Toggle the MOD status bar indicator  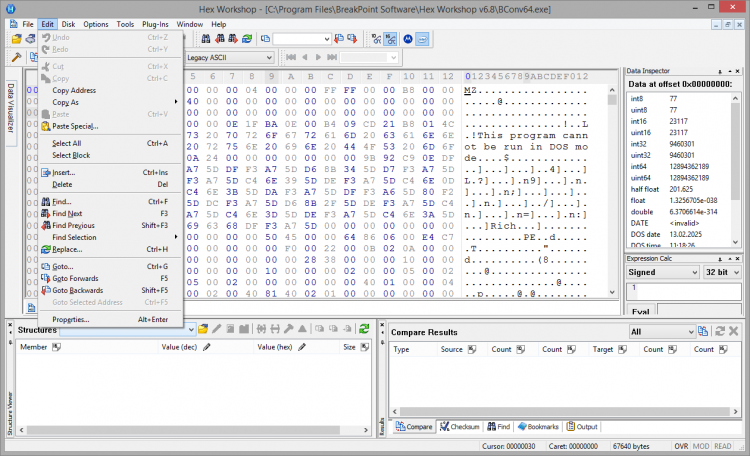701,445
